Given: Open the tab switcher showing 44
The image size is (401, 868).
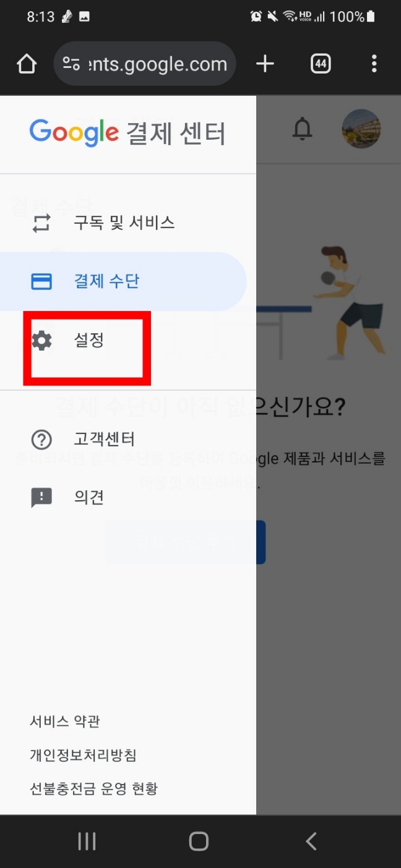Looking at the screenshot, I should (x=321, y=64).
